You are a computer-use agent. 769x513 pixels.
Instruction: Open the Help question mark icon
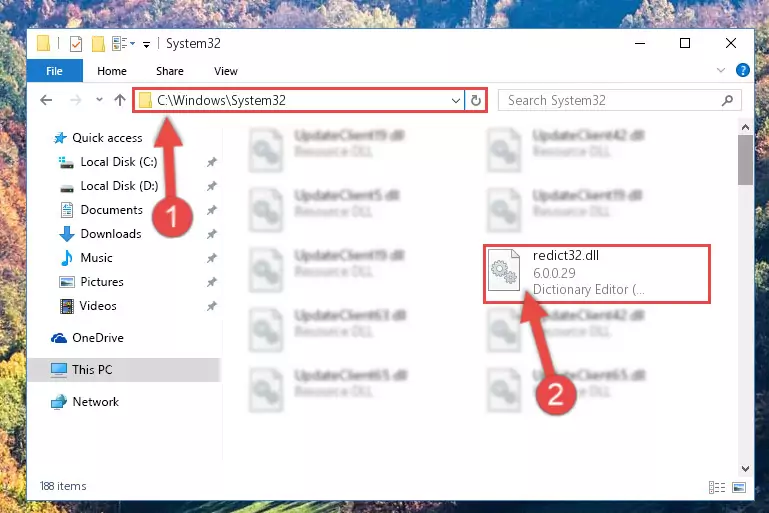tap(743, 70)
